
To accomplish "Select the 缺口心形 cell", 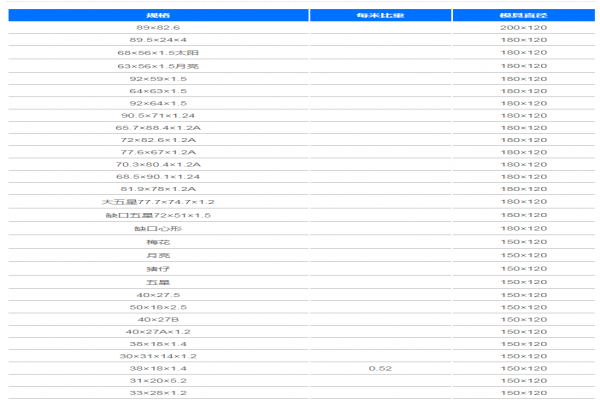I will (158, 229).
